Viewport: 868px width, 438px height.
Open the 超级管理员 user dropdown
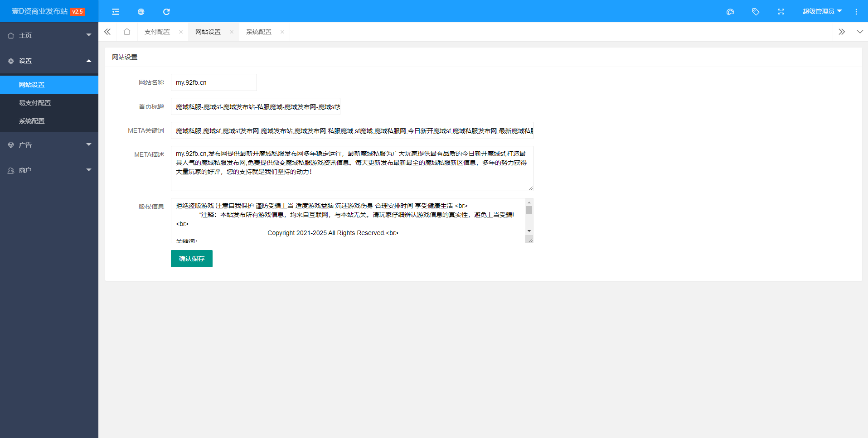coord(821,11)
